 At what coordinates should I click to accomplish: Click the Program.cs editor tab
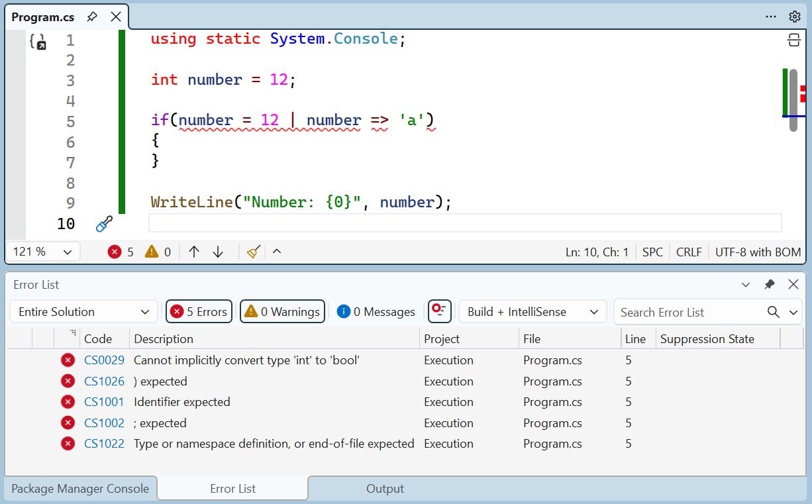(43, 17)
